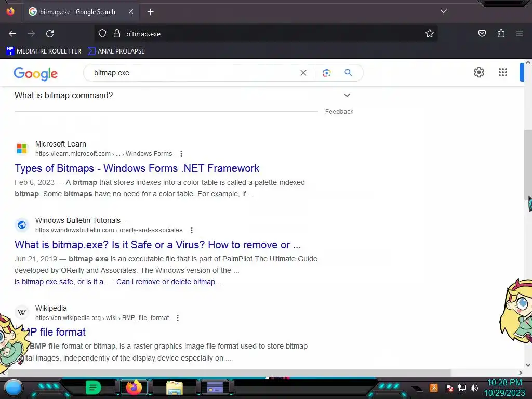Open the tracking protection shield icon
The image size is (532, 399).
[102, 33]
